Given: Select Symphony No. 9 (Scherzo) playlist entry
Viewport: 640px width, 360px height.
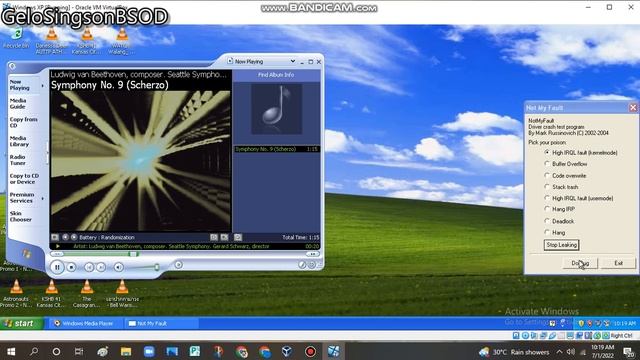Looking at the screenshot, I should [x=277, y=149].
